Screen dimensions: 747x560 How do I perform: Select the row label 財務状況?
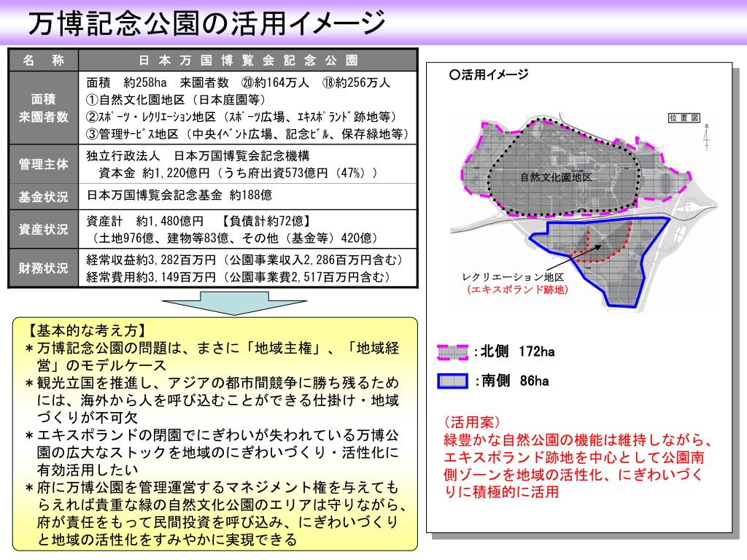point(43,268)
